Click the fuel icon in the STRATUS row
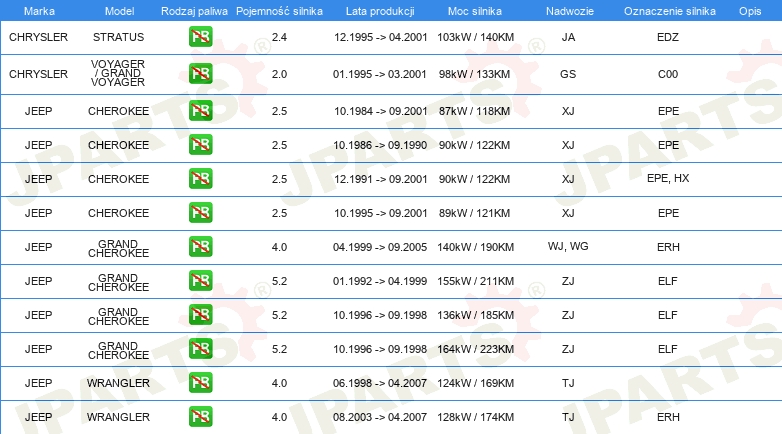Image resolution: width=782 pixels, height=434 pixels. (x=200, y=37)
